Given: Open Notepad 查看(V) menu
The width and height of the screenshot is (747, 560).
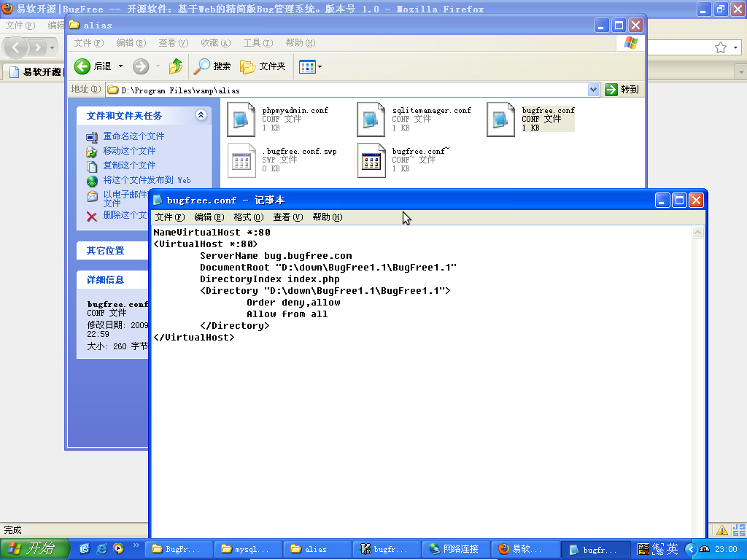Looking at the screenshot, I should click(x=287, y=217).
